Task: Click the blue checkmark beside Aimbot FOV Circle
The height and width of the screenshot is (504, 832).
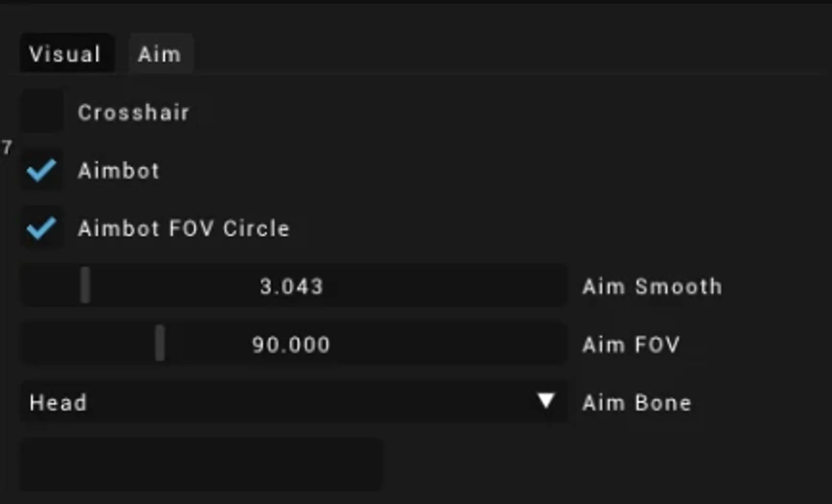Action: [x=42, y=228]
